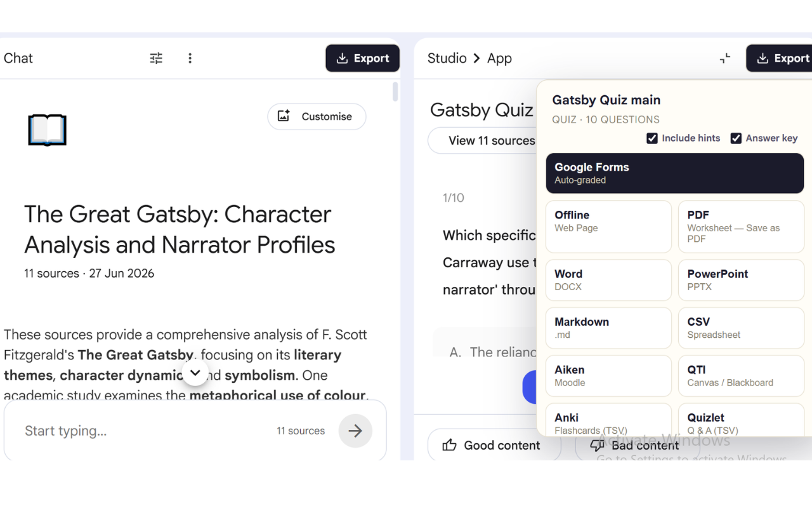Choose Aiken Moodle export option

[608, 376]
